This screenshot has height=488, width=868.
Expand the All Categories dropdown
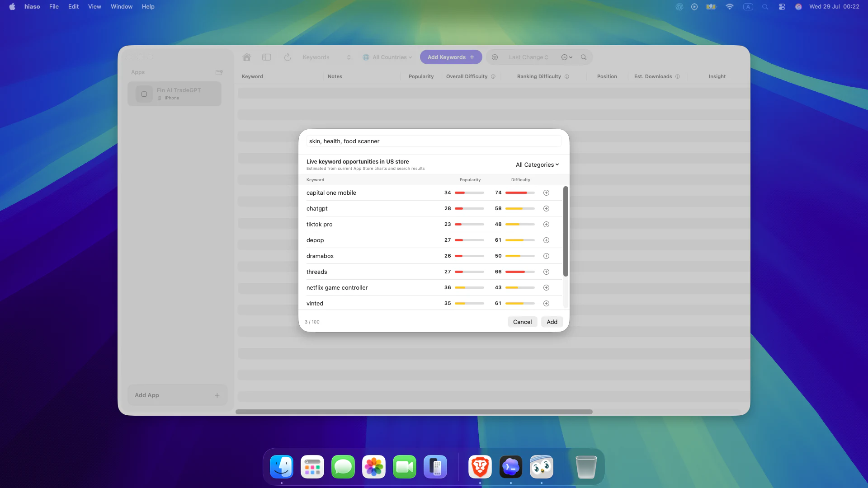[537, 165]
